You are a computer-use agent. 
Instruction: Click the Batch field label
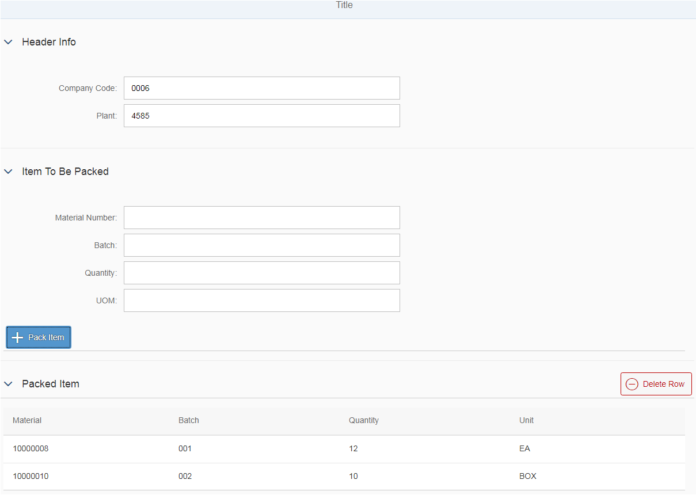106,245
